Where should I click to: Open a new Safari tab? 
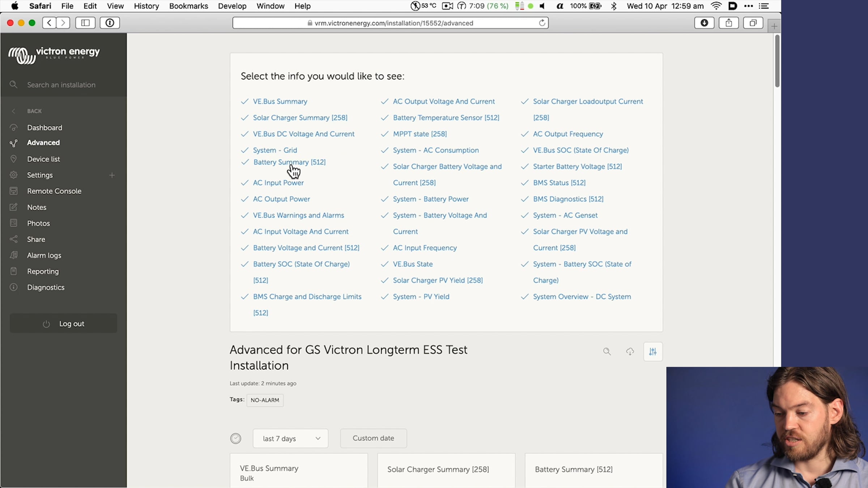[774, 26]
